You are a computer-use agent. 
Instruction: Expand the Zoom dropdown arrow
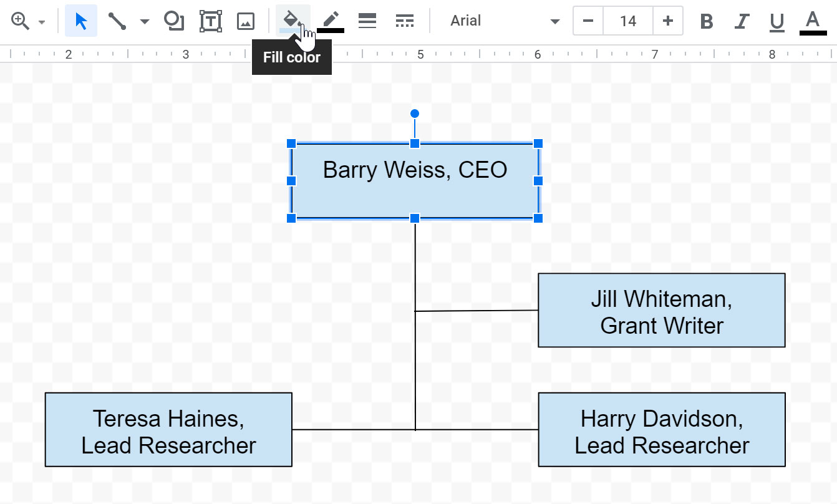click(42, 22)
